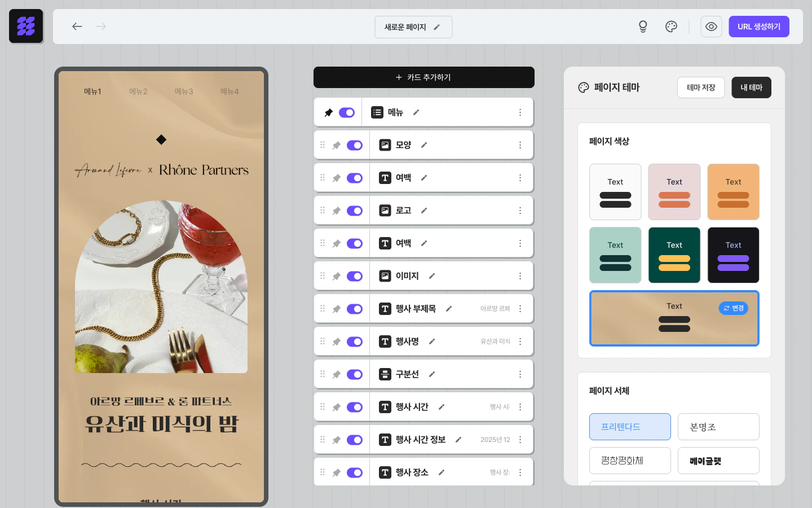Open the three-dot menu for 구분선 card
812x508 pixels.
point(520,374)
